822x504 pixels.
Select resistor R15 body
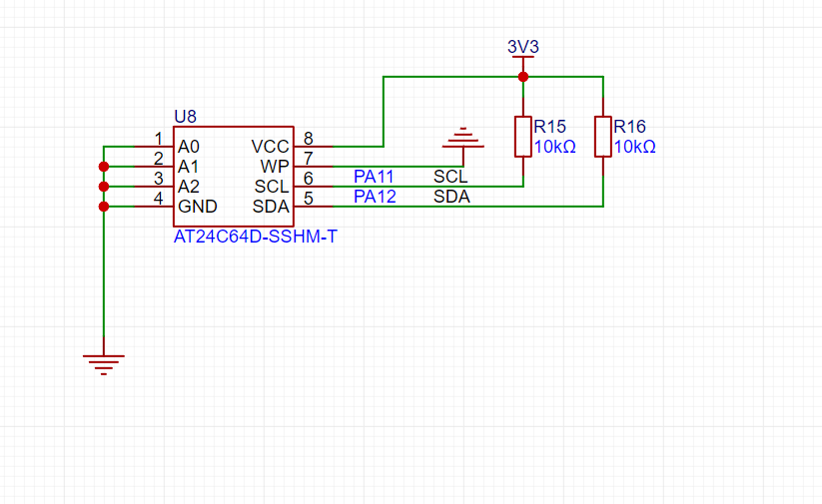[522, 137]
